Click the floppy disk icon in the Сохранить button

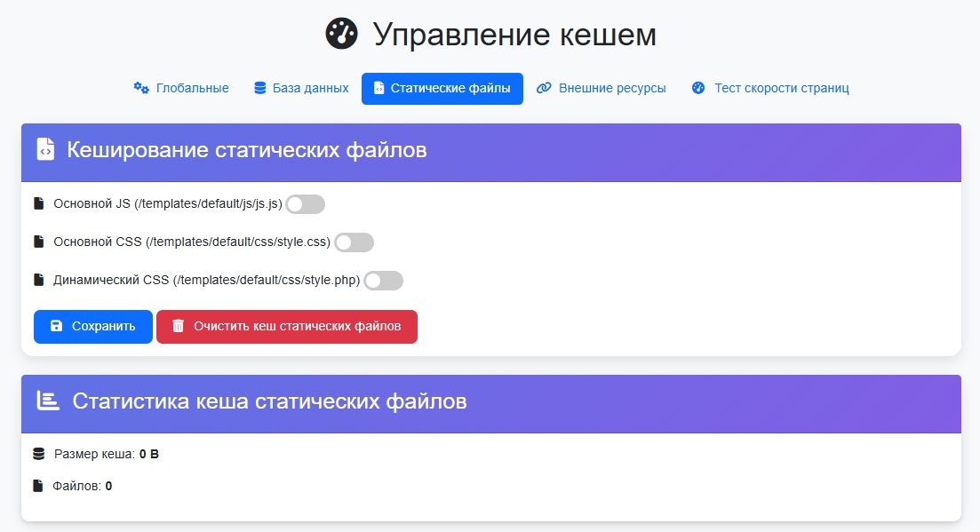coord(56,327)
